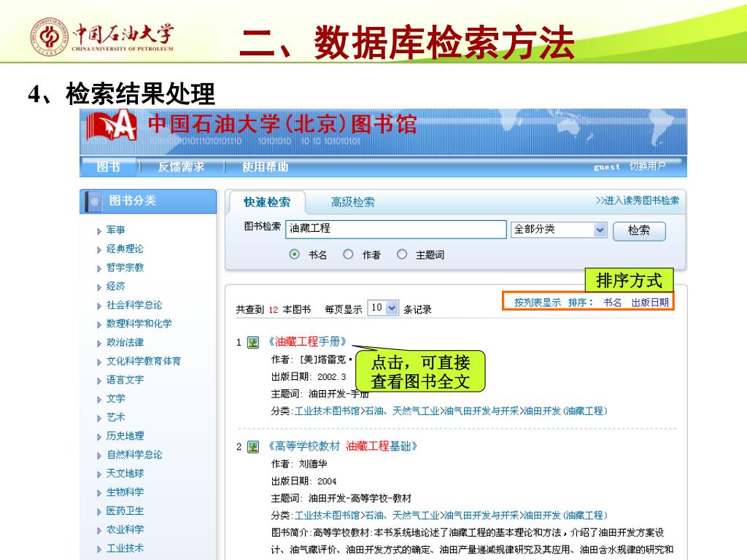Image resolution: width=747 pixels, height=560 pixels.
Task: Expand the 政治法律 category
Action: pyautogui.click(x=99, y=343)
